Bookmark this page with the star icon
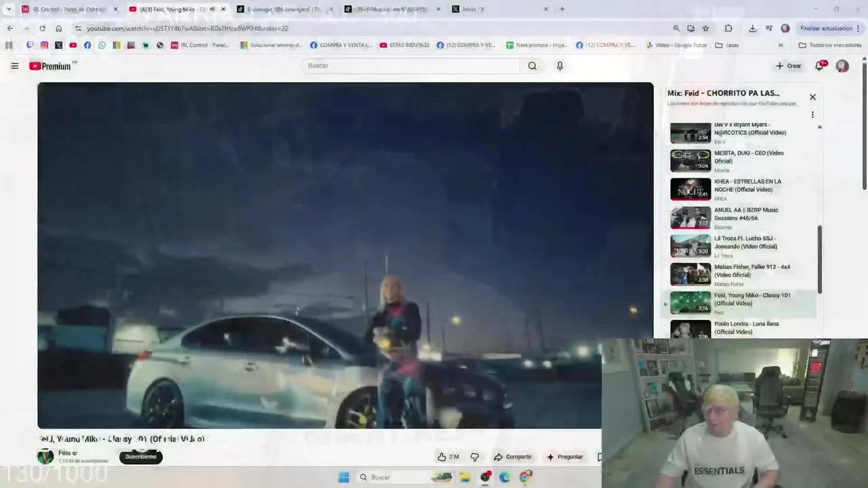Image resolution: width=868 pixels, height=488 pixels. [705, 28]
